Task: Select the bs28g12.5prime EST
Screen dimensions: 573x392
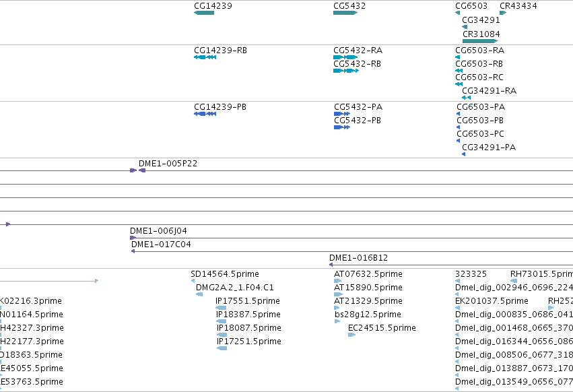Action: pyautogui.click(x=337, y=321)
